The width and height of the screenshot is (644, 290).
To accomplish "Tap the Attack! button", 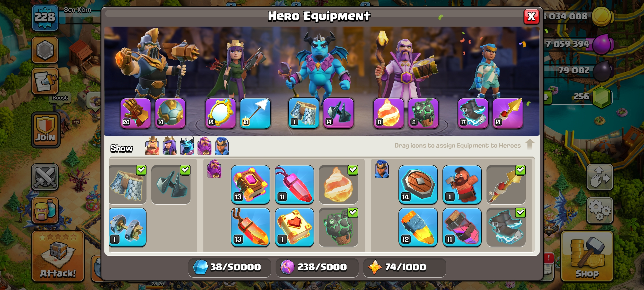I will 58,256.
